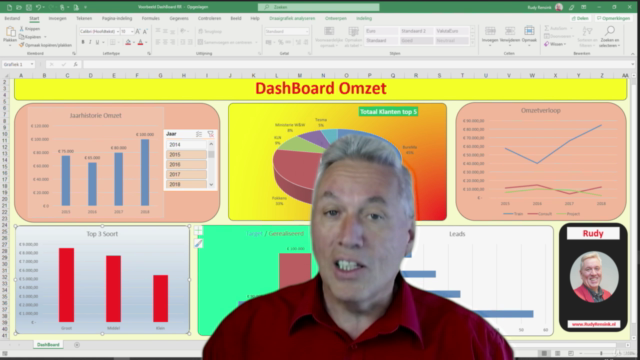The width and height of the screenshot is (640, 360).
Task: Click the Insert Function fx icon
Action: (76, 64)
